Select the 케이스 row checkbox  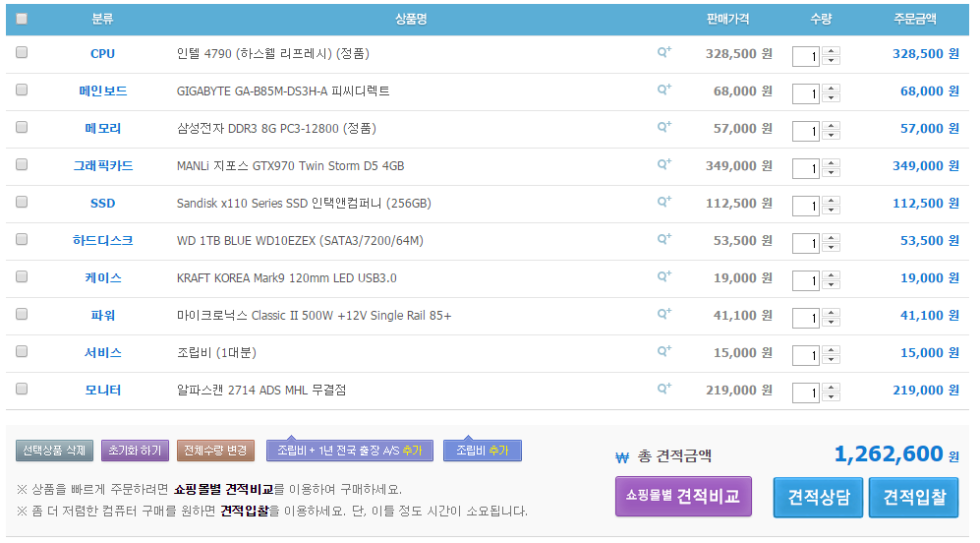(22, 276)
